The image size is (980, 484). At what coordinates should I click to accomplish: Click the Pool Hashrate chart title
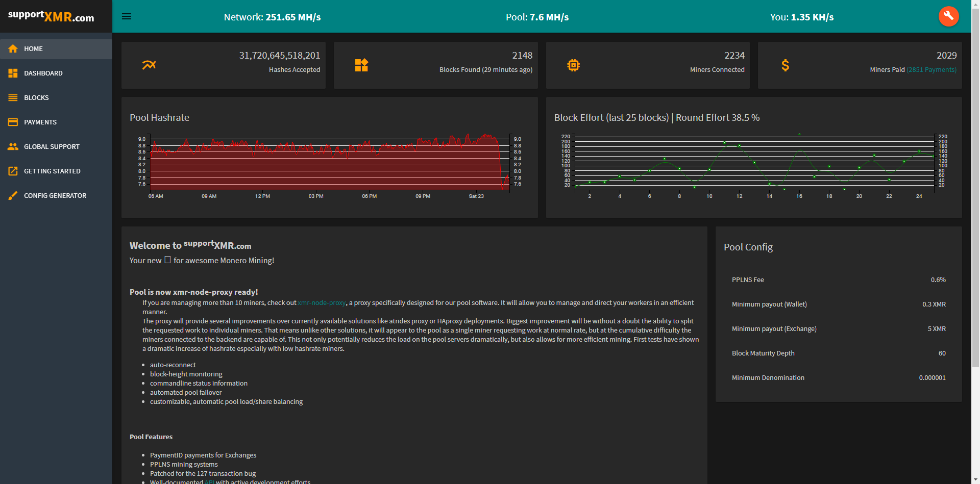pyautogui.click(x=159, y=118)
